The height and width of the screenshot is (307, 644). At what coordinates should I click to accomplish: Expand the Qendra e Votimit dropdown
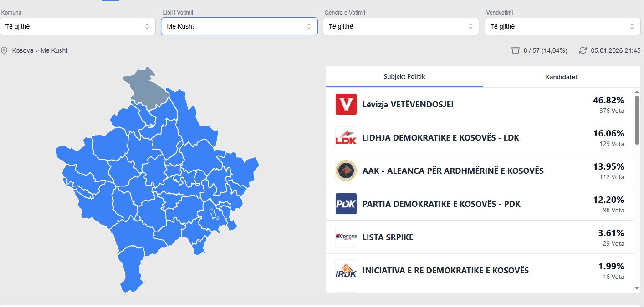[401, 26]
